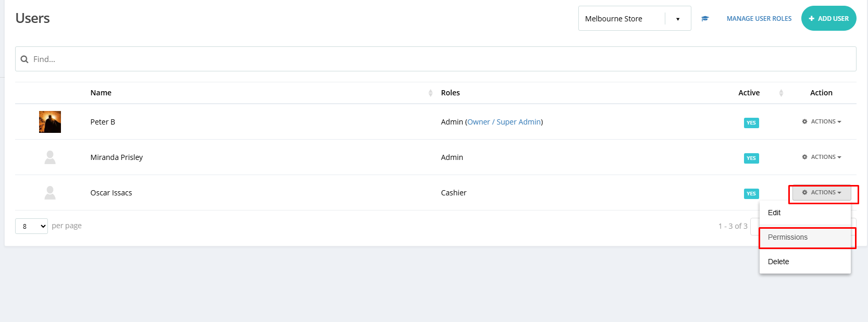Click Miranda Prisley's placeholder avatar icon

click(50, 157)
